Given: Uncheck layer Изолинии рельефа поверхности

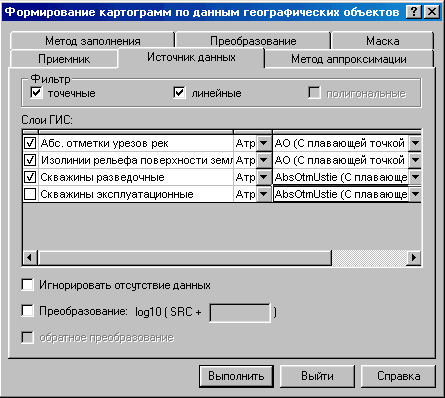Looking at the screenshot, I should tap(30, 160).
